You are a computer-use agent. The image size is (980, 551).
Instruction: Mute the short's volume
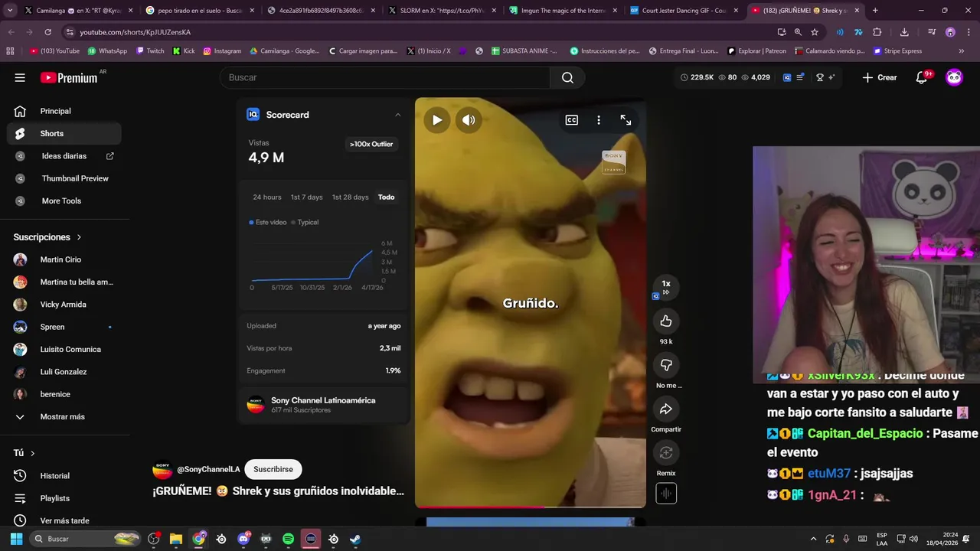(x=469, y=120)
